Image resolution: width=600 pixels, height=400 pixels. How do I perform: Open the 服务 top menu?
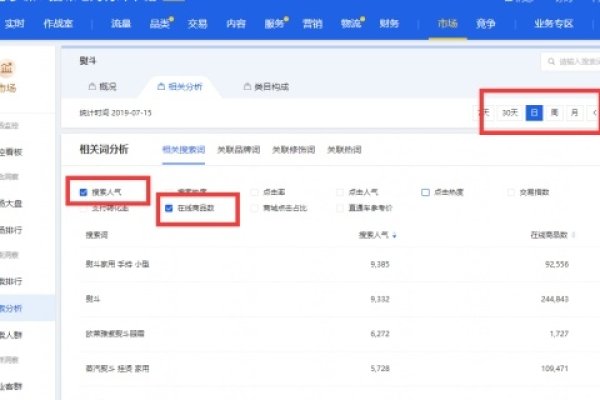274,24
